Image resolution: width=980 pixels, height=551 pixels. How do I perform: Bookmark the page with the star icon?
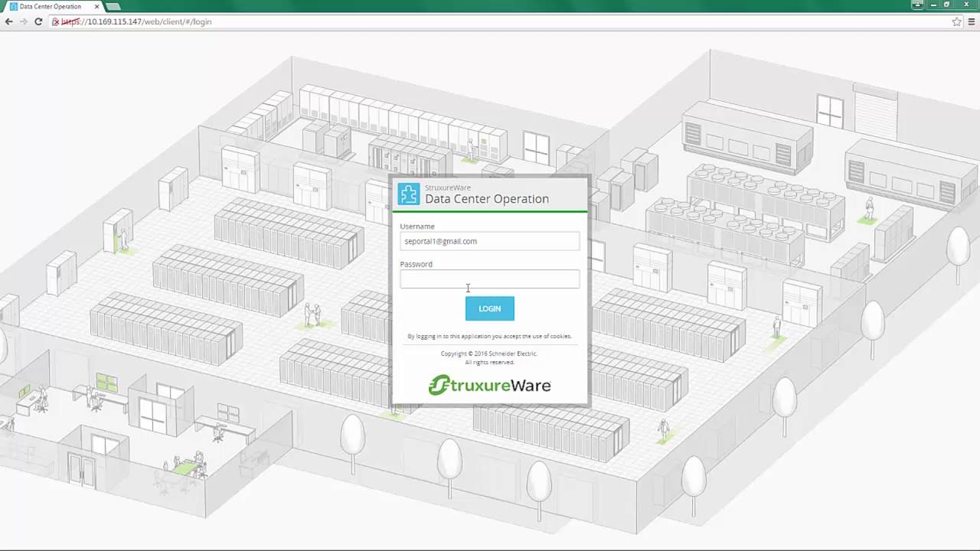click(956, 21)
